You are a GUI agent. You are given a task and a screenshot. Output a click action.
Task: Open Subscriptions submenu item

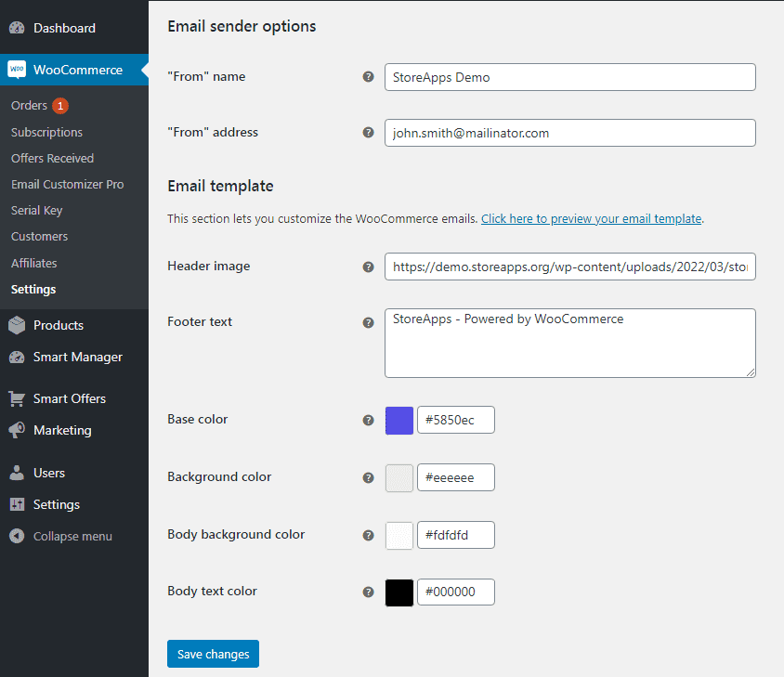pyautogui.click(x=46, y=132)
